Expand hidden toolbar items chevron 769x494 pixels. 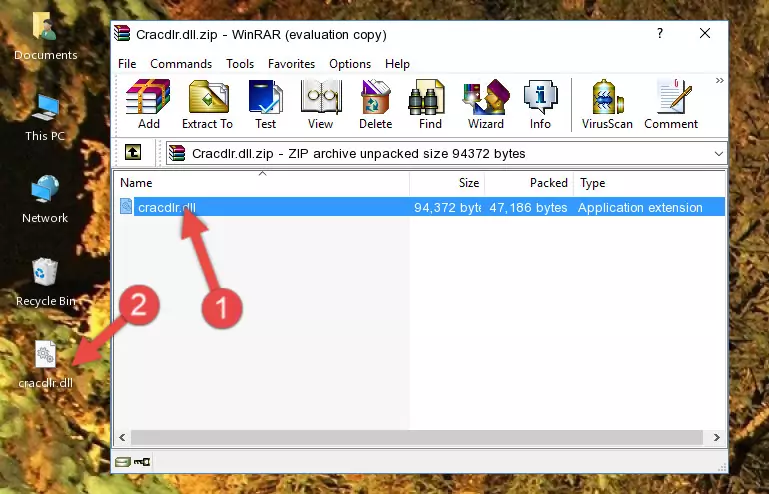click(x=719, y=80)
